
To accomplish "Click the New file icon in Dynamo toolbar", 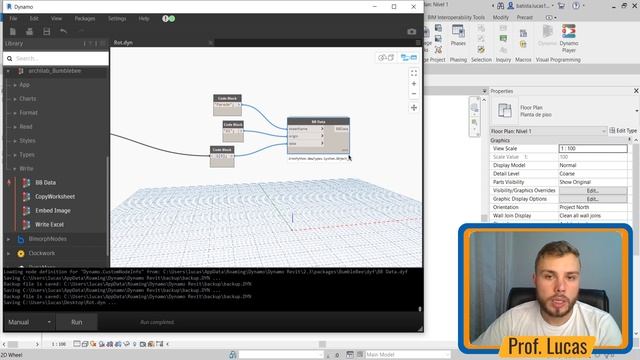I will click(x=13, y=31).
